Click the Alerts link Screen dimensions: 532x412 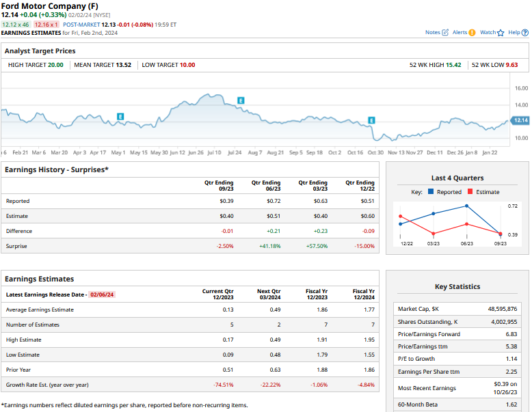[x=459, y=32]
